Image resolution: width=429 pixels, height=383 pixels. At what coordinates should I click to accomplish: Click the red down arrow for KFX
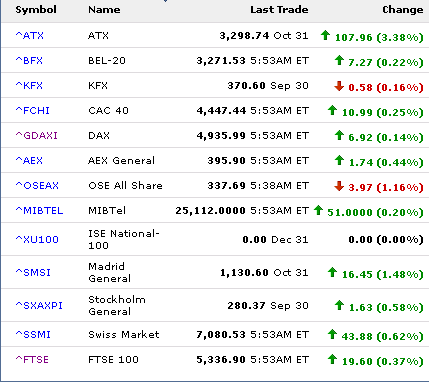click(339, 86)
